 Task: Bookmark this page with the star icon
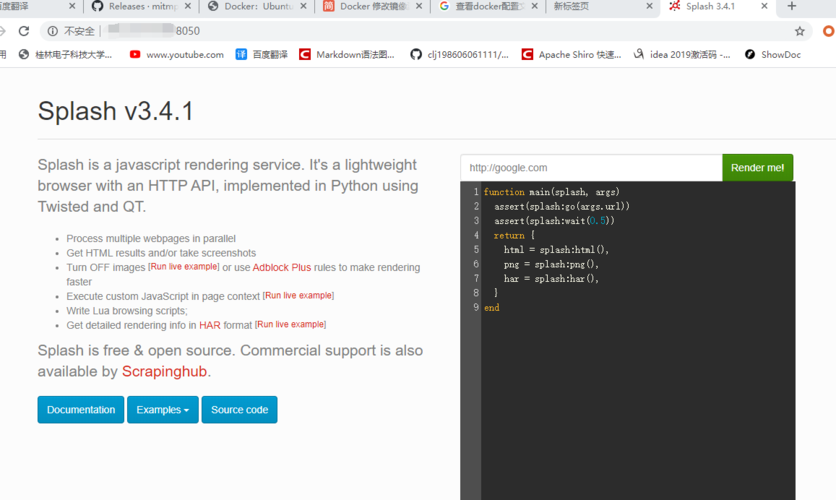point(799,31)
